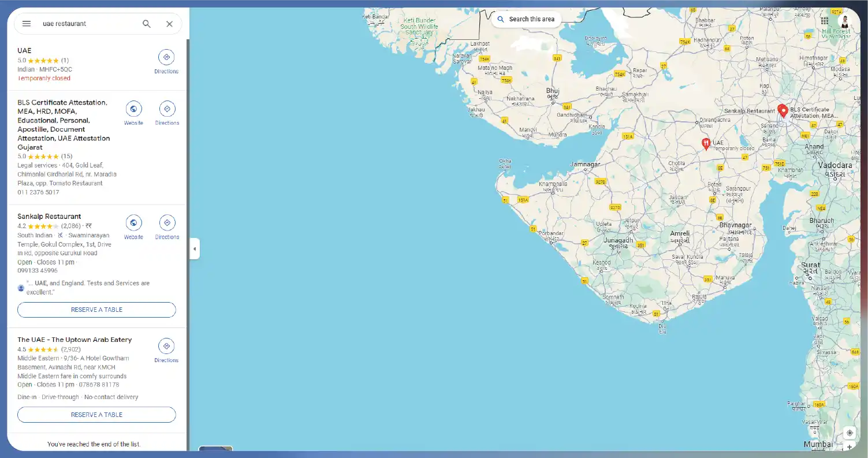Viewport: 868px width, 458px height.
Task: Open the 'UAE' result title
Action: (24, 51)
